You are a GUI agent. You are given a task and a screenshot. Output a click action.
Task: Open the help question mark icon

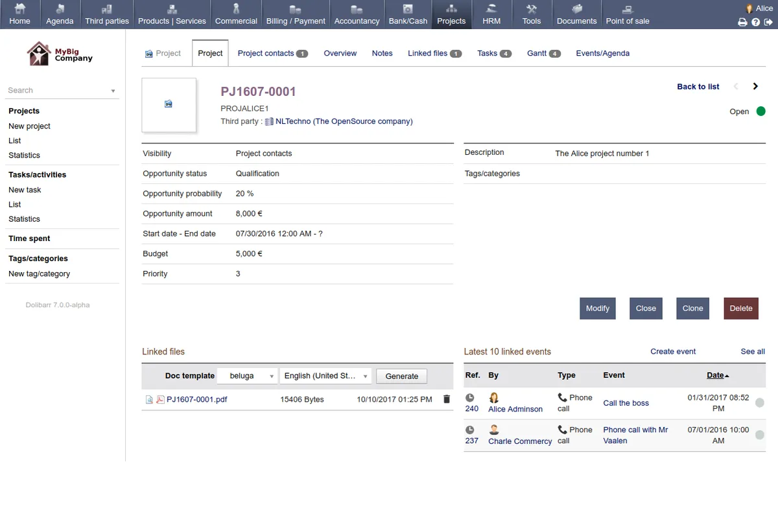[x=755, y=22]
